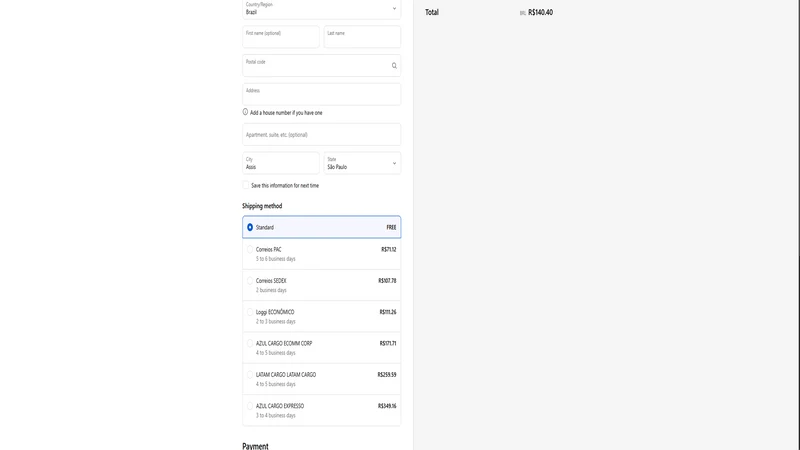Click the Apartment, suite, etc. field
This screenshot has width=800, height=450.
click(321, 135)
